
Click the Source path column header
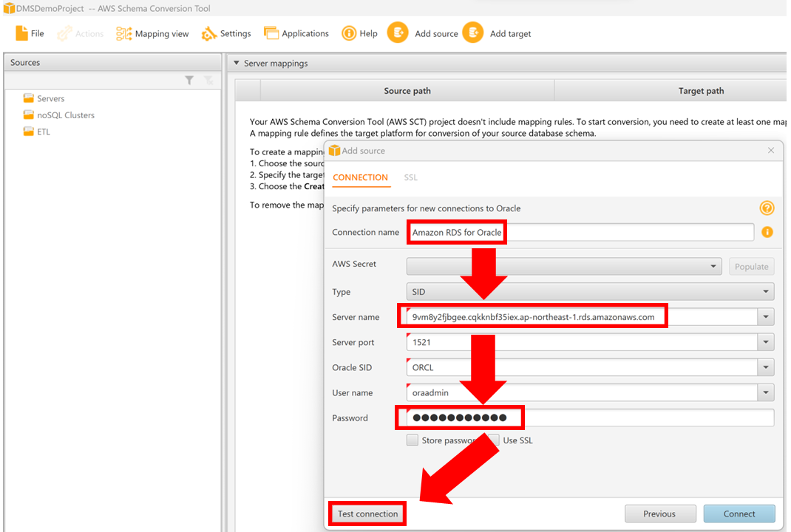coord(407,91)
